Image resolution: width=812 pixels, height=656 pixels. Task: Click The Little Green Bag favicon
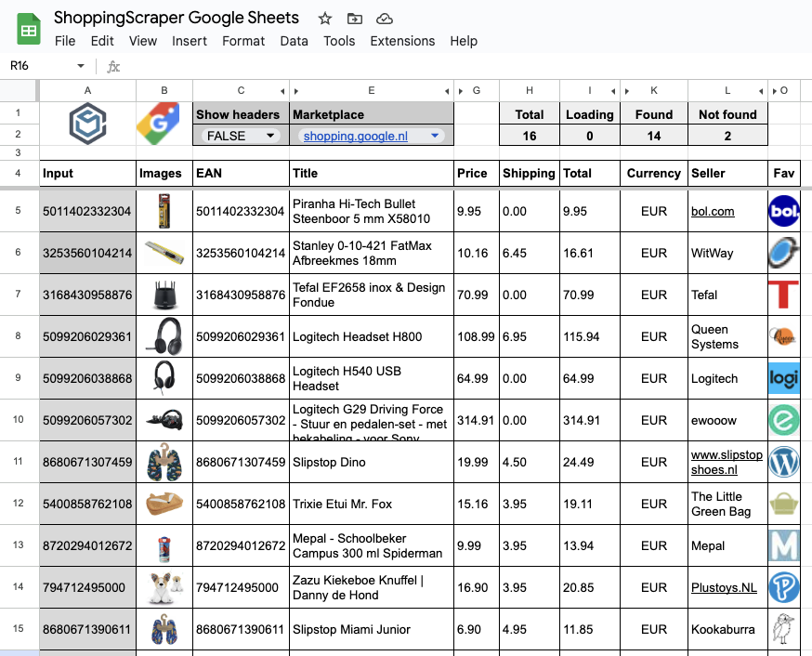[x=784, y=504]
